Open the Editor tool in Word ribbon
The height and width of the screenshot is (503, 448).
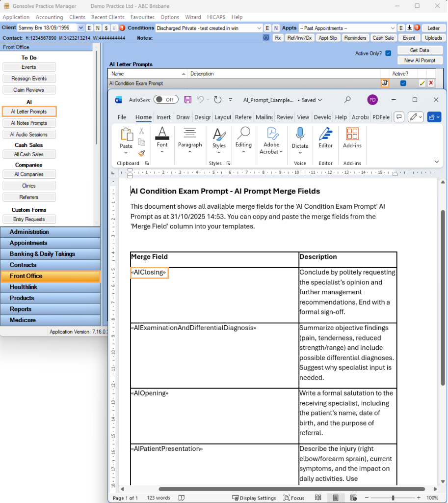click(x=325, y=134)
